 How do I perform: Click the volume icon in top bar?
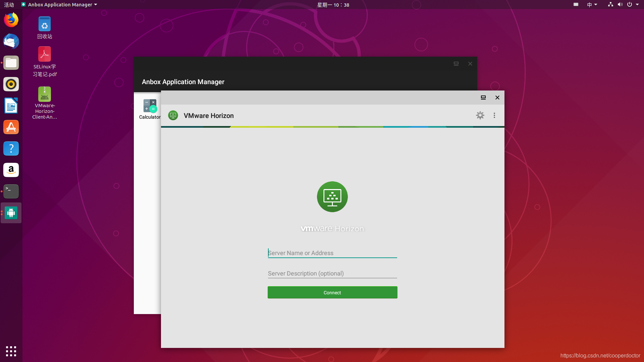click(x=620, y=5)
